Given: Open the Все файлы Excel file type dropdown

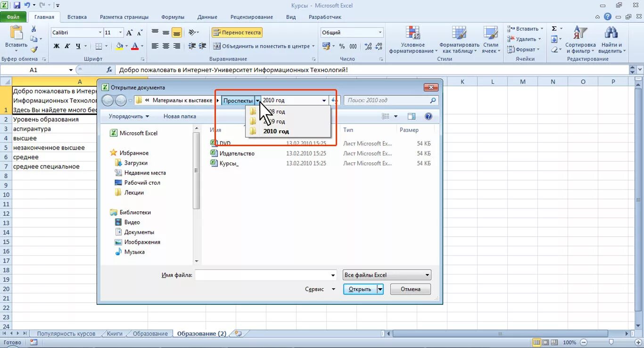Looking at the screenshot, I should 387,275.
